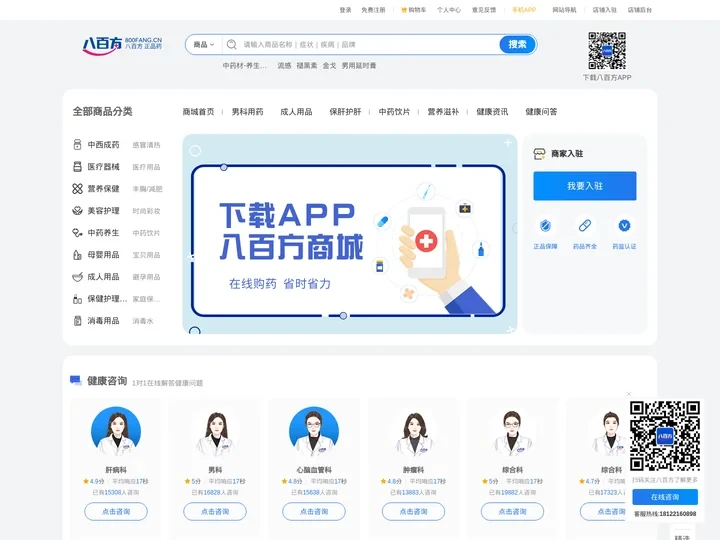This screenshot has width=720, height=540.
Task: Click the 全部商品分类 heading
Action: (102, 112)
